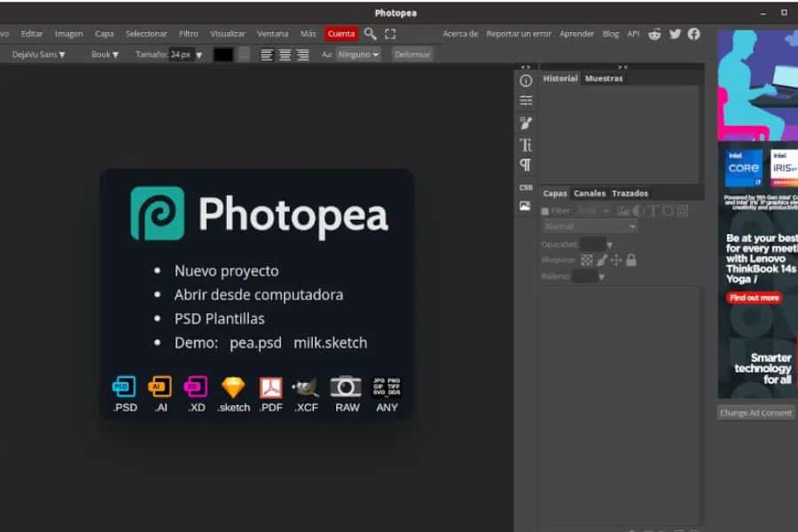Click Find out more ad button
798x532 pixels.
click(755, 298)
